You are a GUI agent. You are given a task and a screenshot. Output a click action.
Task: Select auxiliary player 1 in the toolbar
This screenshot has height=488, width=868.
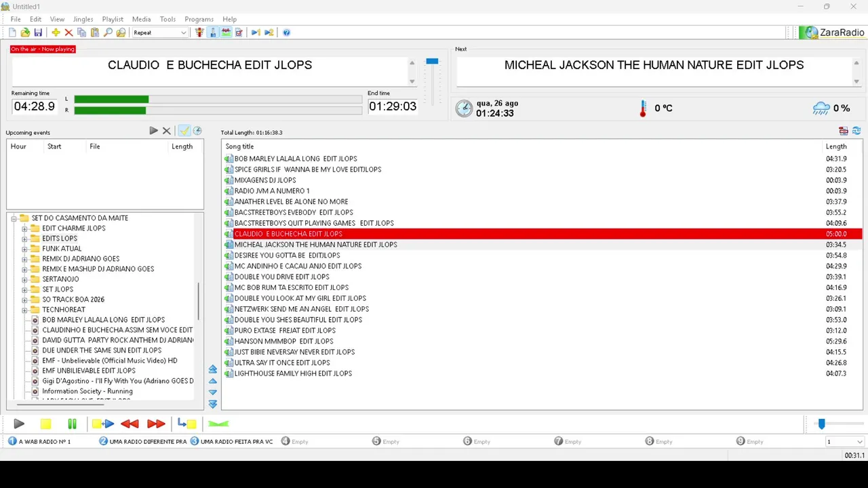point(256,33)
